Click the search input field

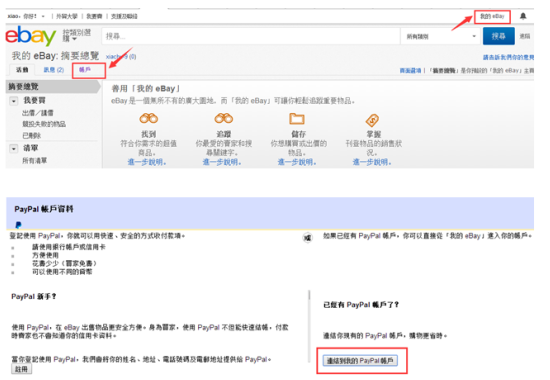(251, 36)
